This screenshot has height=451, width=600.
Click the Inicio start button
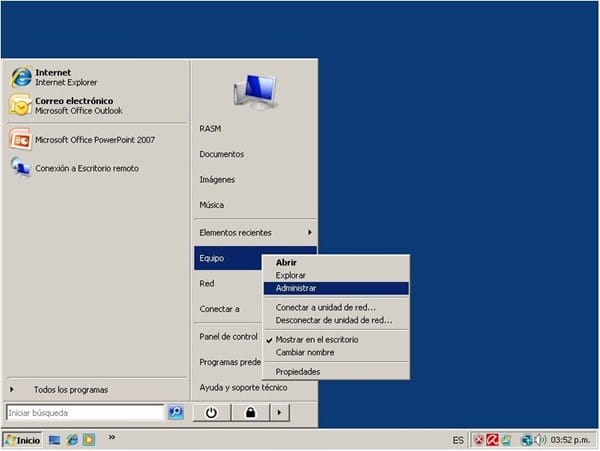[x=23, y=440]
